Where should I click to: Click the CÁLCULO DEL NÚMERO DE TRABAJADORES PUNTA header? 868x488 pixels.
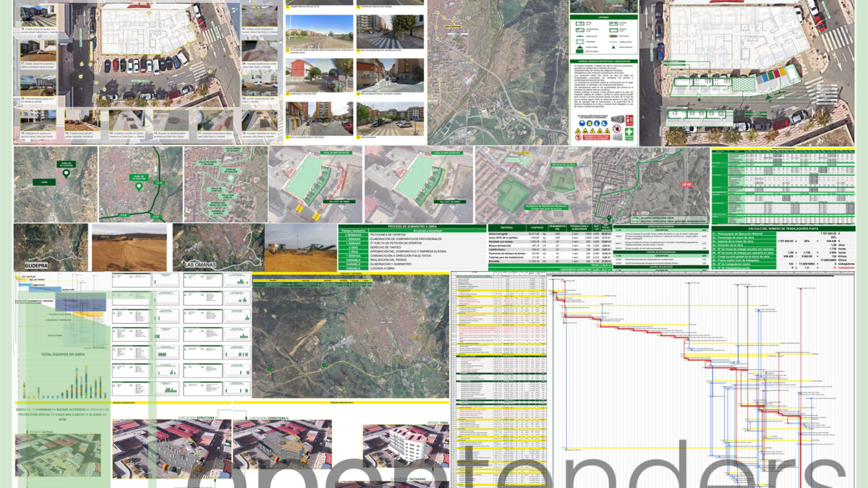pyautogui.click(x=783, y=229)
